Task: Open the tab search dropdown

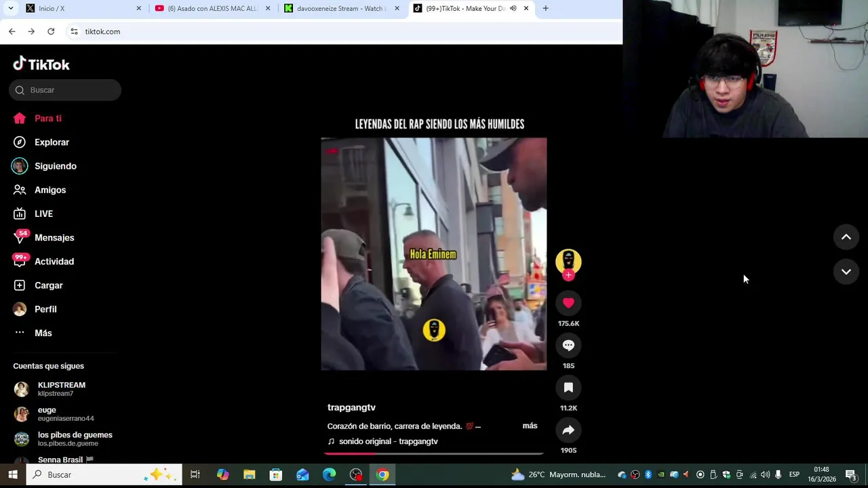Action: tap(10, 9)
